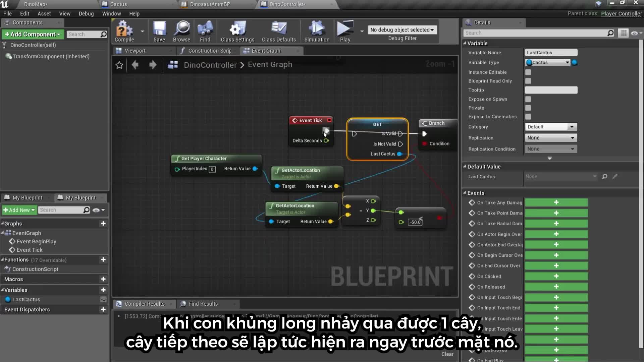
Task: Open Compile options arrow
Action: point(142,31)
